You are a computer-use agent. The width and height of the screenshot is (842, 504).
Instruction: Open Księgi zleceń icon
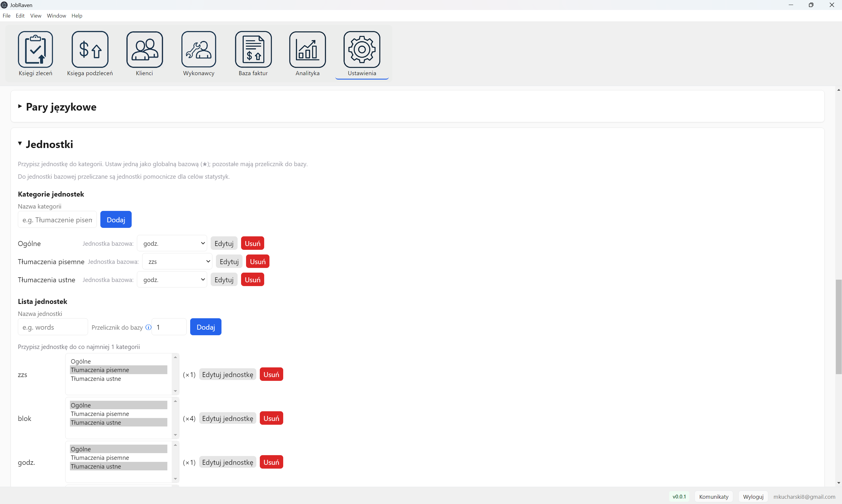[x=35, y=50]
